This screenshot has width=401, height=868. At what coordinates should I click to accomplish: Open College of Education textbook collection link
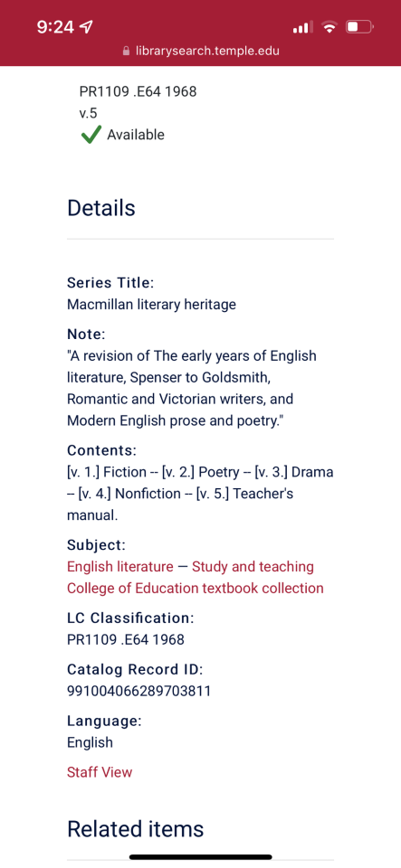tap(195, 588)
